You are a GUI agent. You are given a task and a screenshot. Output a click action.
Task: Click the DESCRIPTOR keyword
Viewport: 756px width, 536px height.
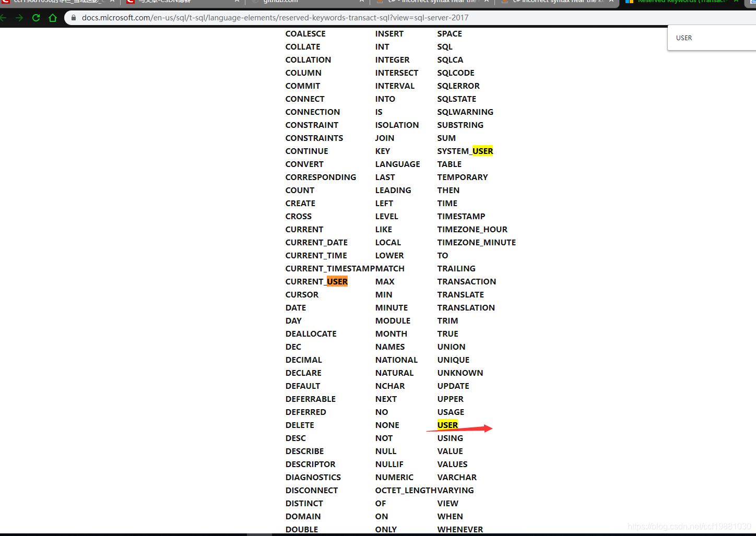(x=310, y=464)
